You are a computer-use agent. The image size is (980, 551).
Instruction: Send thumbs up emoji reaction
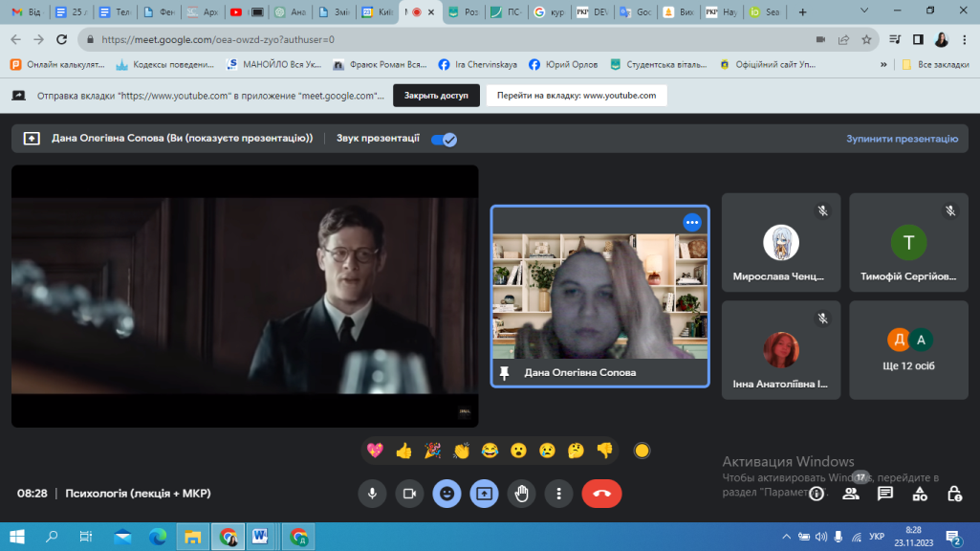coord(403,450)
